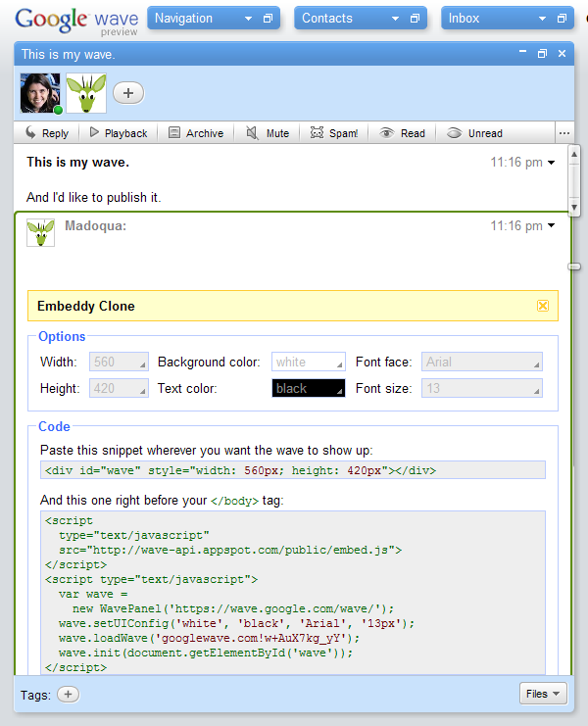Archive this wave
This screenshot has height=726, width=588.
[x=196, y=133]
